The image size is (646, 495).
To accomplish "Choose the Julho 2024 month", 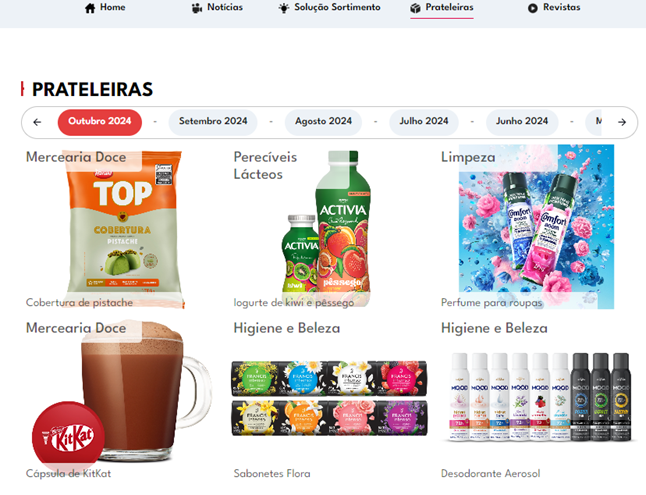I will coord(424,122).
